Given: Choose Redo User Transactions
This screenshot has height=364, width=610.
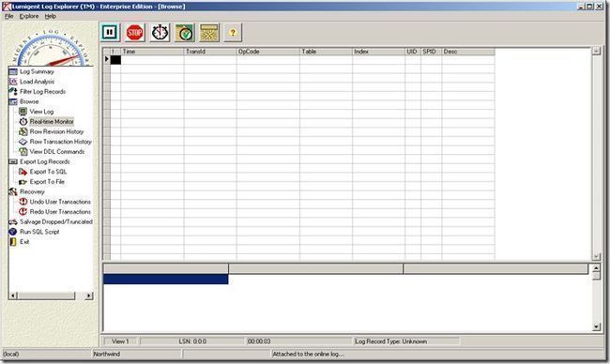Looking at the screenshot, I should [x=60, y=212].
